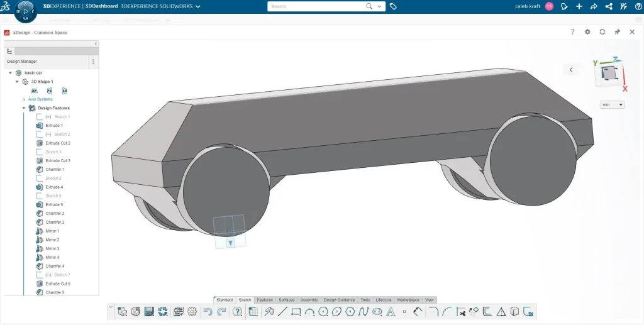Viewport: 644px width, 325px height.
Task: Select the XY plane icon
Action: 34,91
